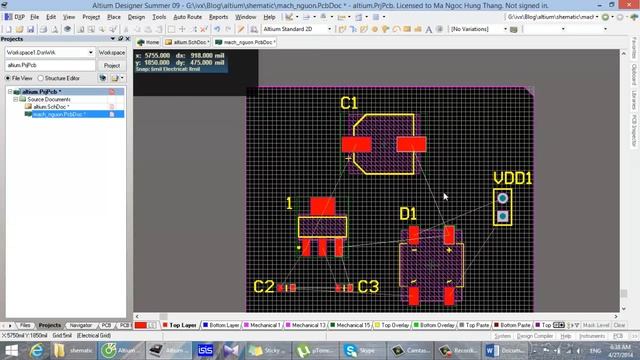
Task: Click the Redo arrow icon
Action: (x=228, y=29)
